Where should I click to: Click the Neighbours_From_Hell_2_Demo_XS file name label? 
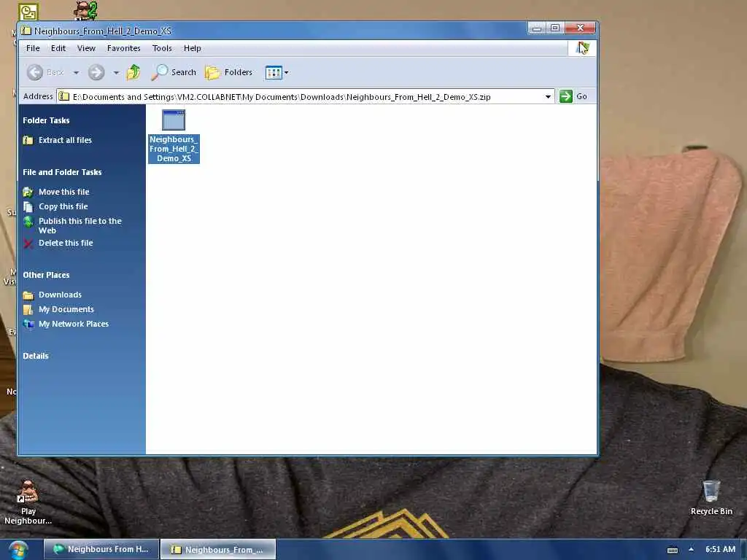[174, 149]
